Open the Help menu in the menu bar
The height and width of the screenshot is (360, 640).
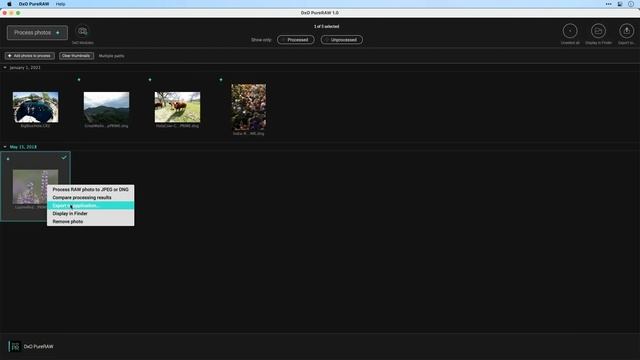pyautogui.click(x=60, y=4)
